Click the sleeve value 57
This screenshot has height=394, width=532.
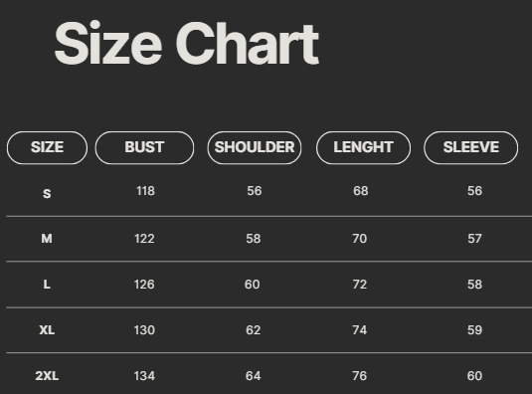click(474, 239)
